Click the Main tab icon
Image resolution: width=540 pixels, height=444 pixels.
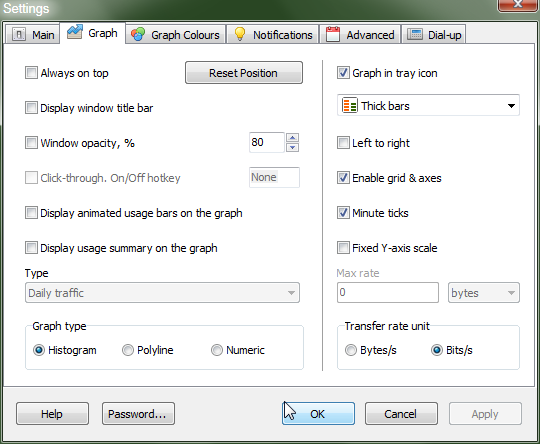[19, 34]
